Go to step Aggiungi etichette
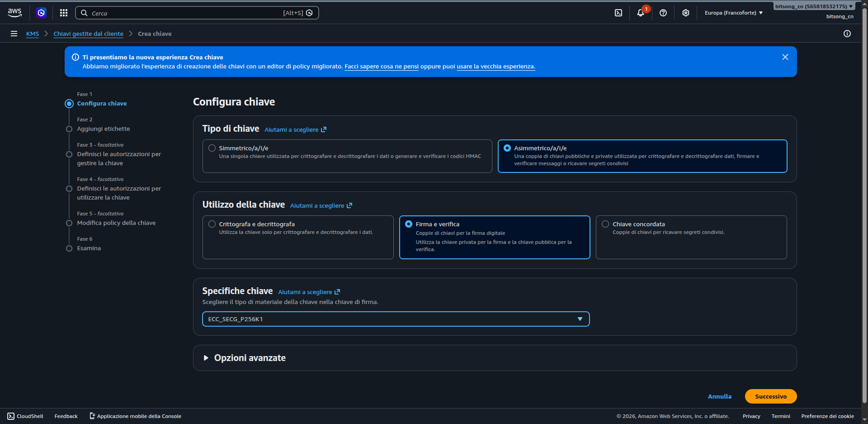 [103, 129]
